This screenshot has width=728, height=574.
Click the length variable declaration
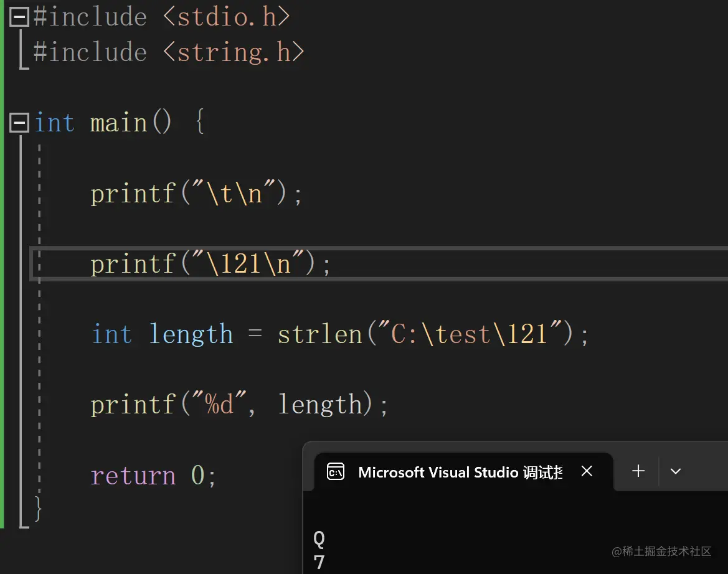click(191, 334)
